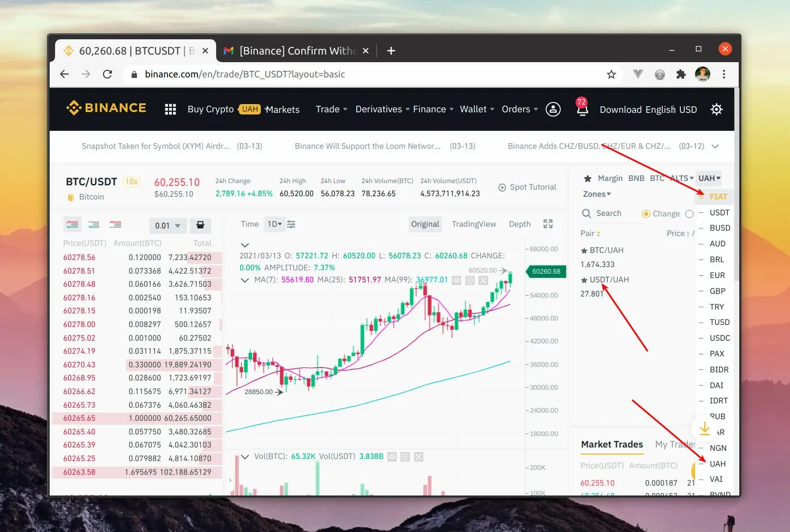
Task: Switch to Depth chart tab
Action: (x=519, y=224)
